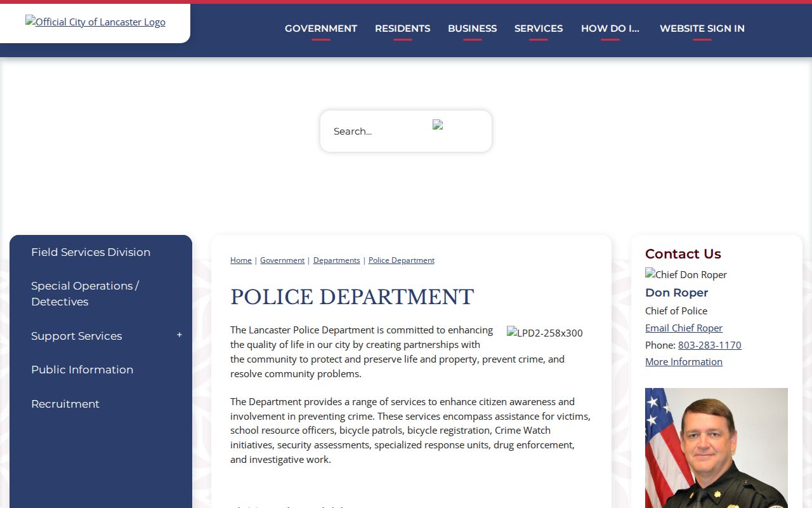Open the How Do I... menu
Viewport: 812px width, 508px height.
(x=610, y=29)
